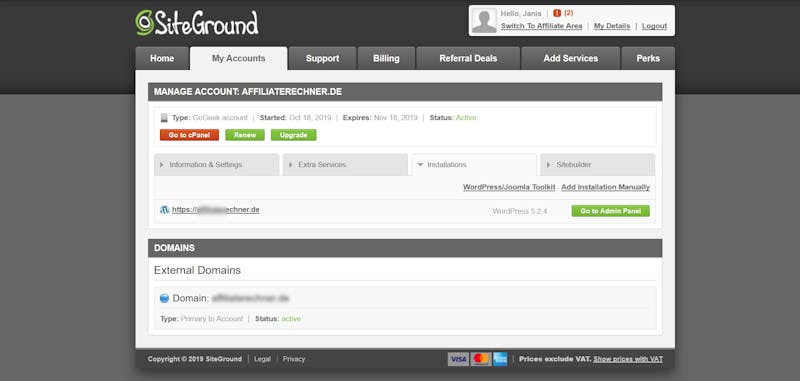Click the Visa card icon

[x=458, y=359]
